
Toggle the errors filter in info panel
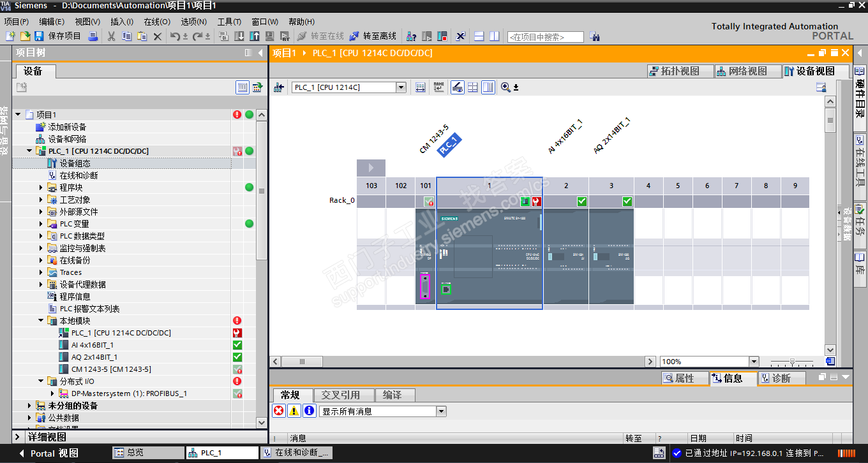tap(279, 411)
